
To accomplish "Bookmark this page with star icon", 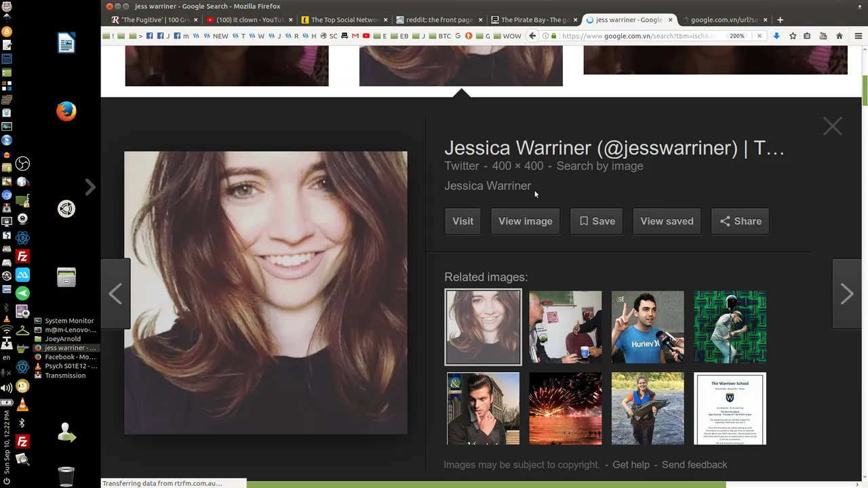I will tap(793, 36).
